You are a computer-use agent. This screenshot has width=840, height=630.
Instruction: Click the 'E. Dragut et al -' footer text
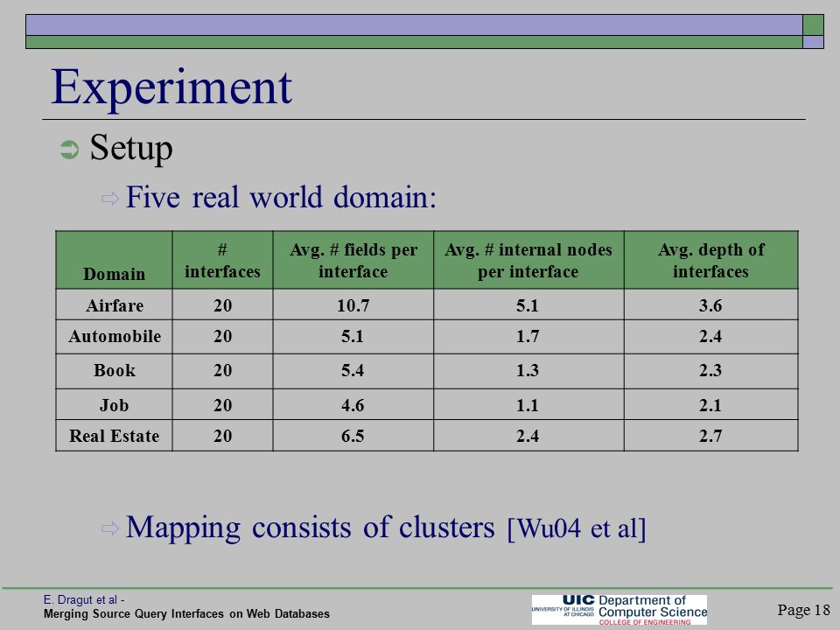(84, 600)
